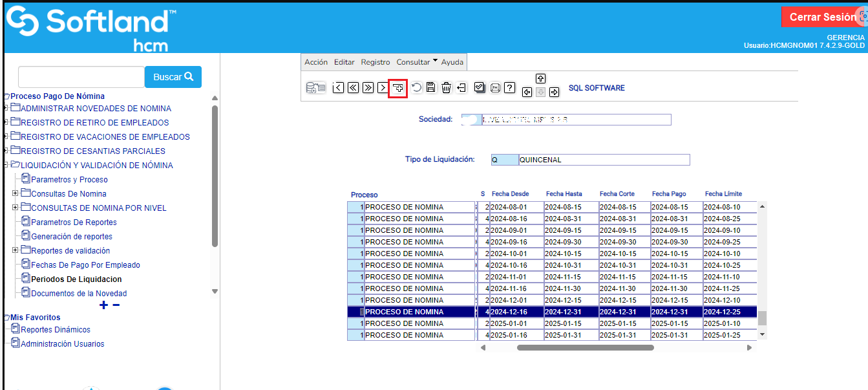Open REGISTRO DE CESANTIAS PARCIALES folder
The image size is (868, 390).
pyautogui.click(x=93, y=151)
